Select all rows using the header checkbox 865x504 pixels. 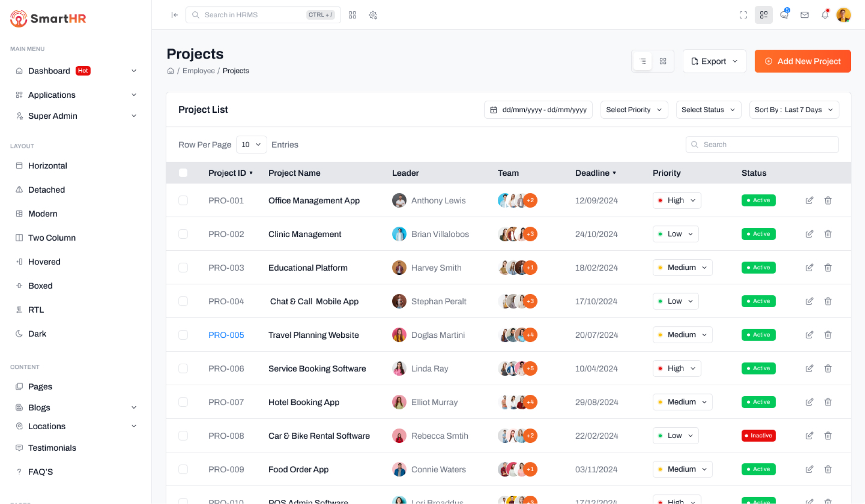point(183,173)
